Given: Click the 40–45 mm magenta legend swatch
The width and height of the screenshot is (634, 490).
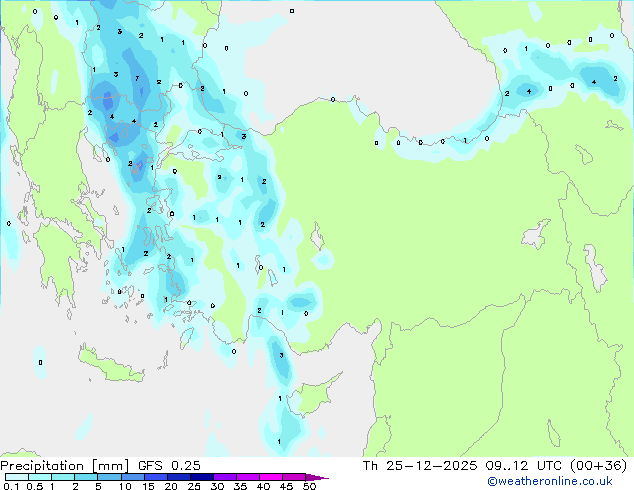Looking at the screenshot, I should 271,477.
